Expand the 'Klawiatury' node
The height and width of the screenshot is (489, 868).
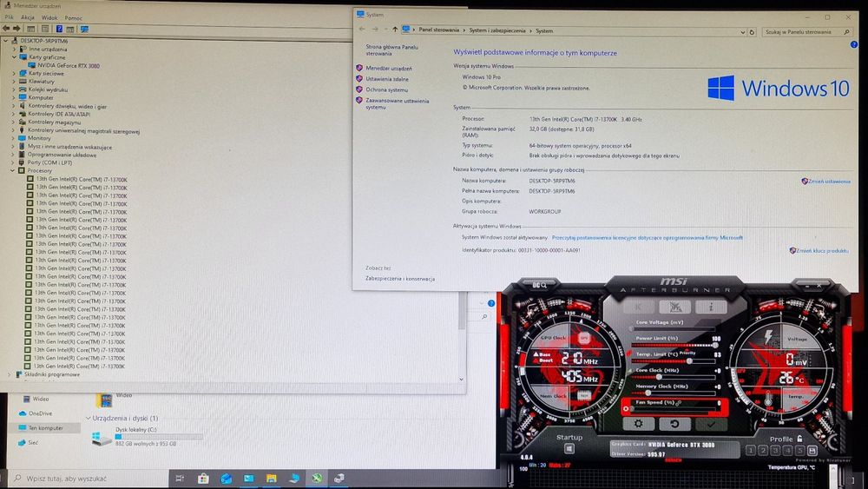click(14, 82)
